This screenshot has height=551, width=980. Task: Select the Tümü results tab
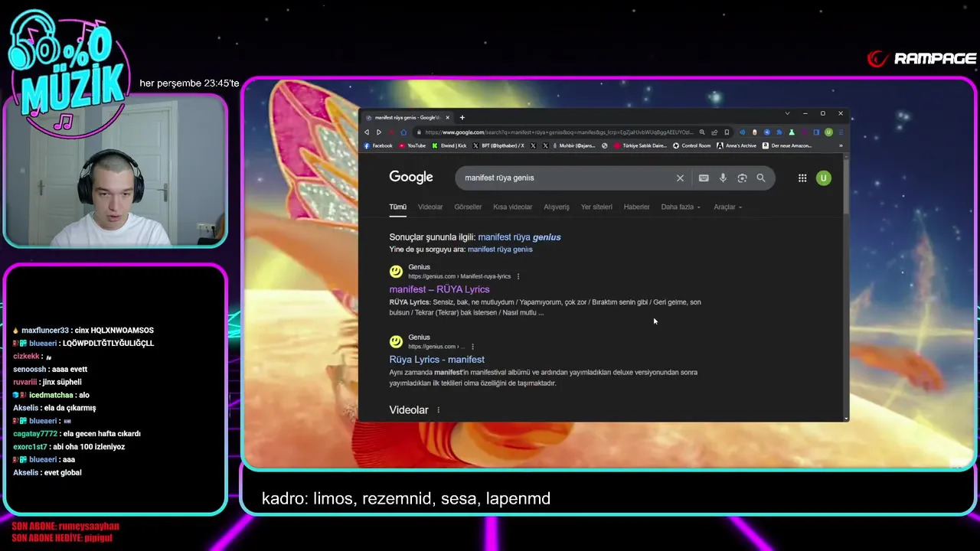coord(397,207)
